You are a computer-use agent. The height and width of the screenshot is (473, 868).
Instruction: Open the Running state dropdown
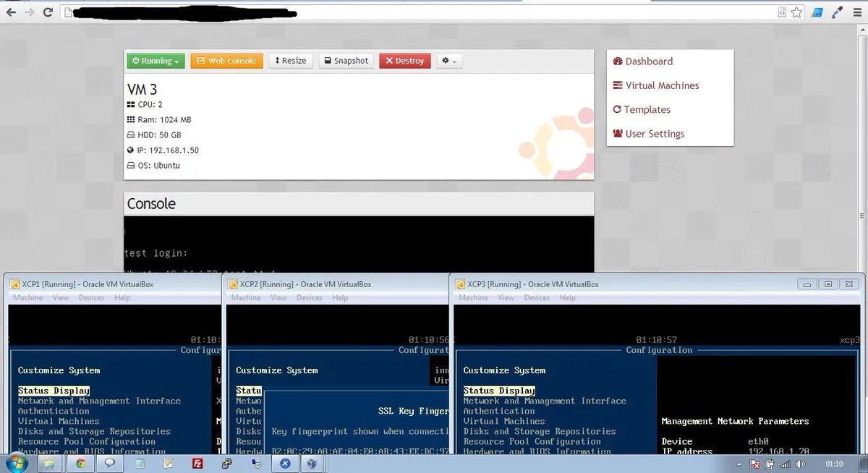(156, 61)
